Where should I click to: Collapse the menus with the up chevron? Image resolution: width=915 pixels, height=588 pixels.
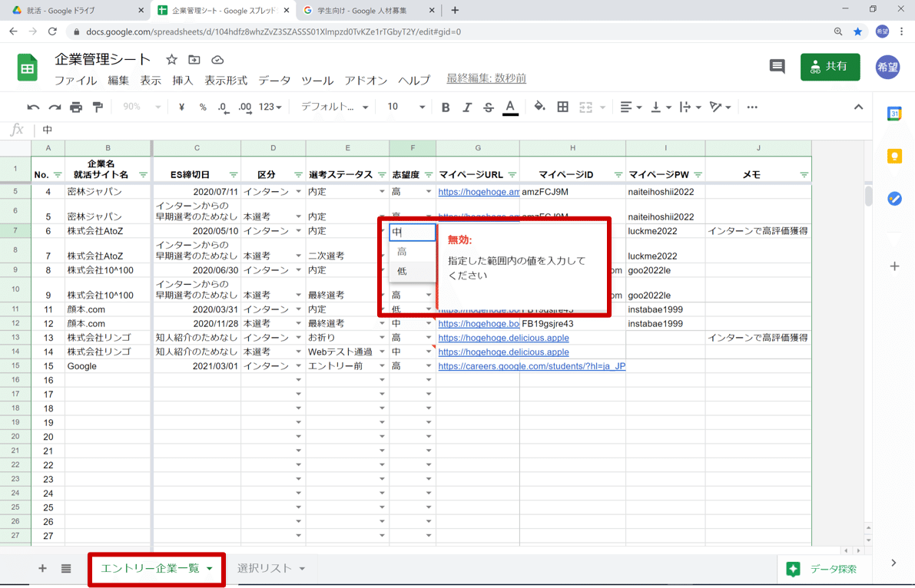coord(858,107)
